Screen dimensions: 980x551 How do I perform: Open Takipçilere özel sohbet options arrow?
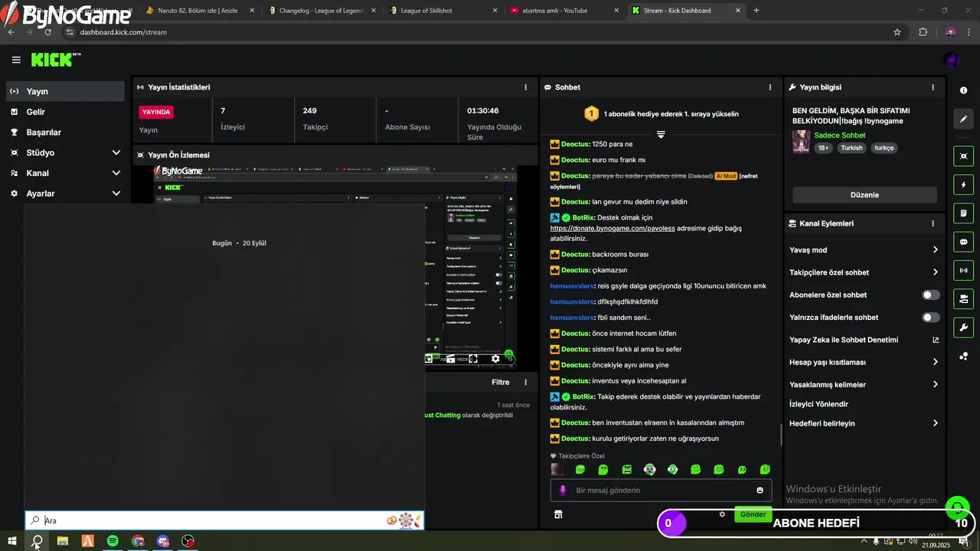(x=936, y=272)
